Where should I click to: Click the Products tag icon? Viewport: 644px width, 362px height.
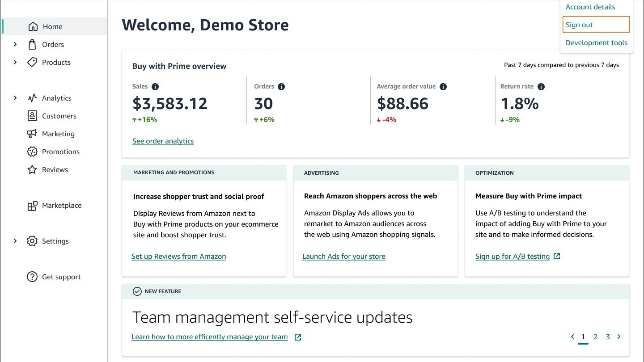[32, 62]
